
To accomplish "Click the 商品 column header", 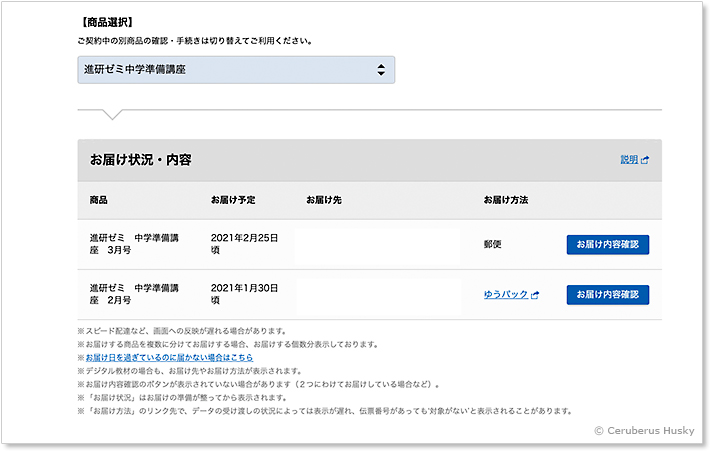I will (x=98, y=200).
